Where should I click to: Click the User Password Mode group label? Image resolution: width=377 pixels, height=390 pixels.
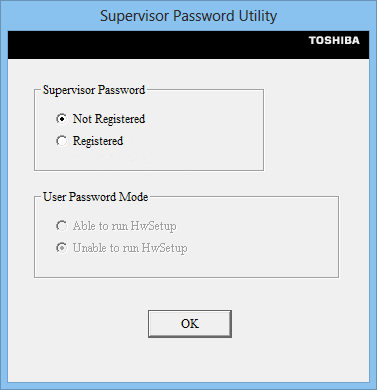point(96,197)
